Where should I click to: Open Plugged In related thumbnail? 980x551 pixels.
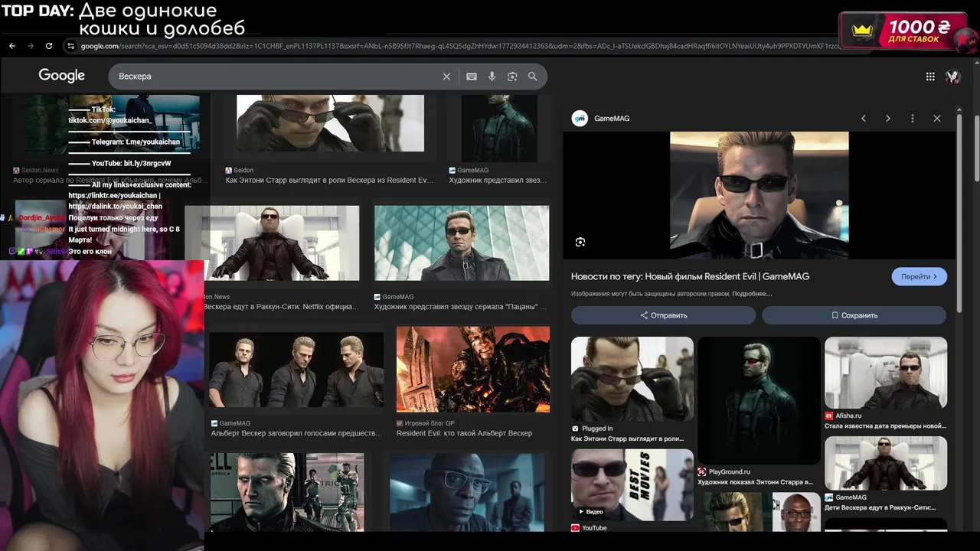(632, 379)
